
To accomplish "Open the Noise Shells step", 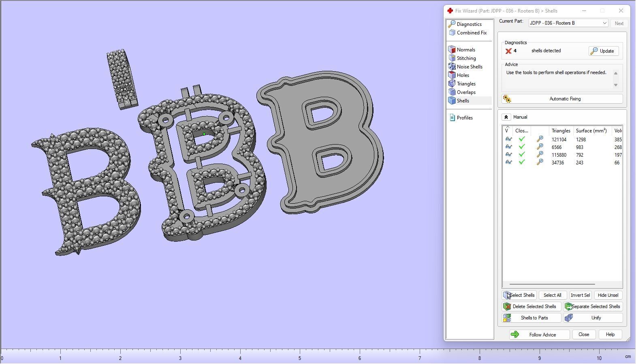I will pyautogui.click(x=470, y=67).
